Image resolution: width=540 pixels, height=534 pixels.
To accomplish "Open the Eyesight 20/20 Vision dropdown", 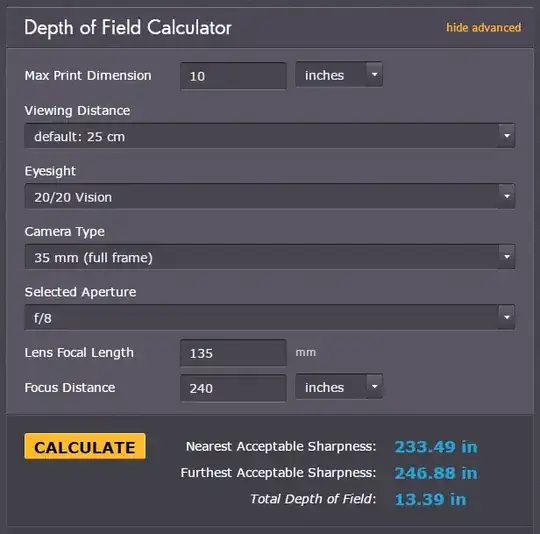I will click(x=270, y=197).
